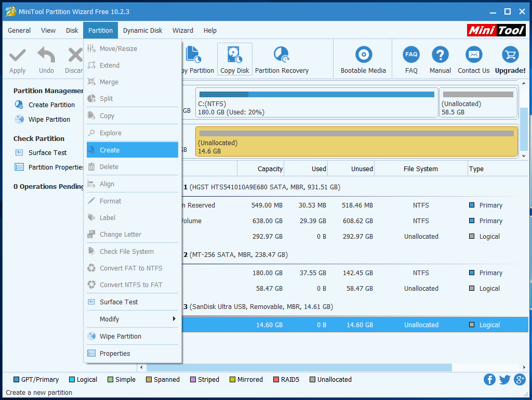Choose Create Partition in sidebar
This screenshot has height=400, width=532.
45,105
